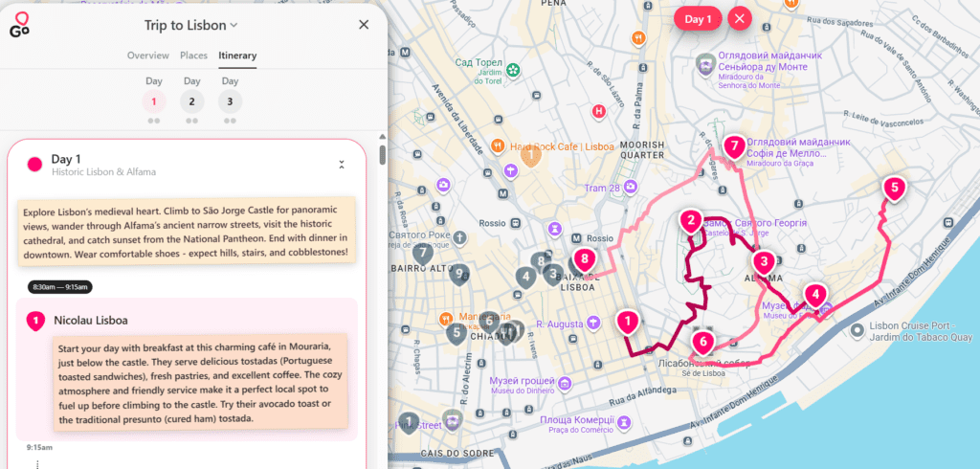This screenshot has height=469, width=980.
Task: Select pink map marker number 5
Action: coord(894,189)
